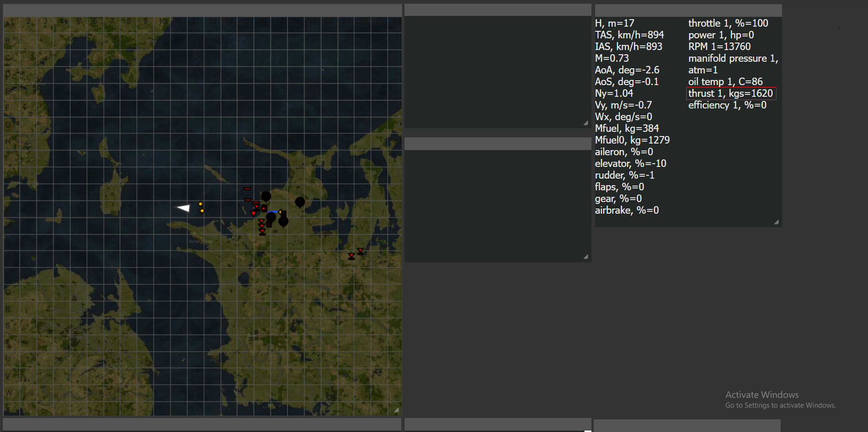Click the easternmost black circular map marker
The height and width of the screenshot is (432, 868).
pos(300,202)
